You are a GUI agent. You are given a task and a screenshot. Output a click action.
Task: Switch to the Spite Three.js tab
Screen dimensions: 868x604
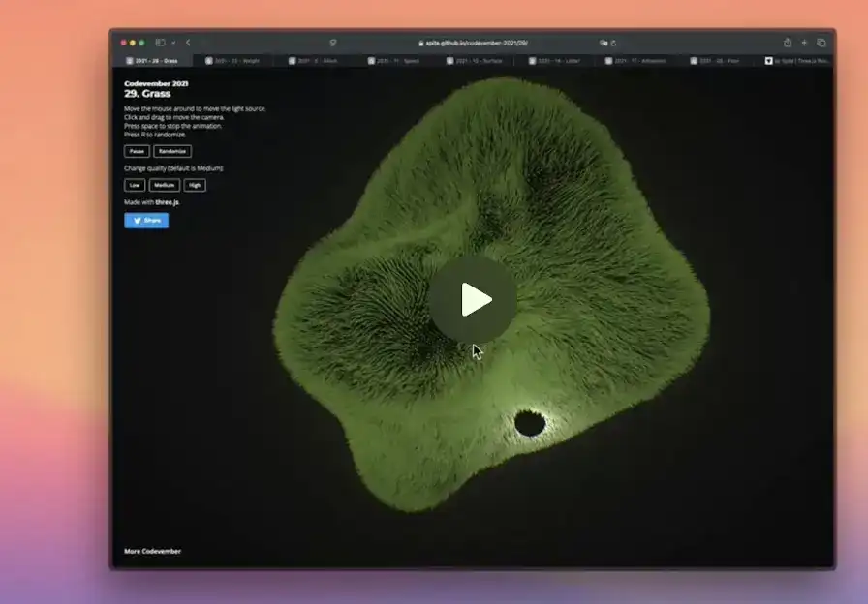796,61
